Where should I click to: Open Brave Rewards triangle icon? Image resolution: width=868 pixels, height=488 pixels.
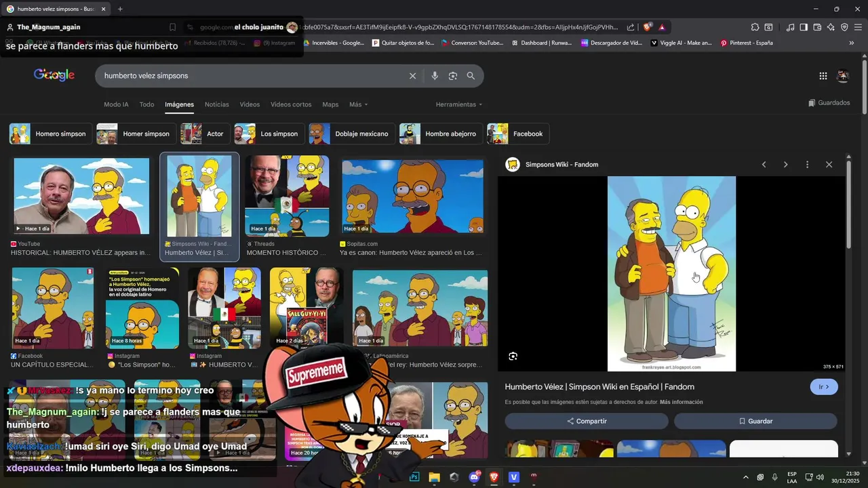point(662,27)
